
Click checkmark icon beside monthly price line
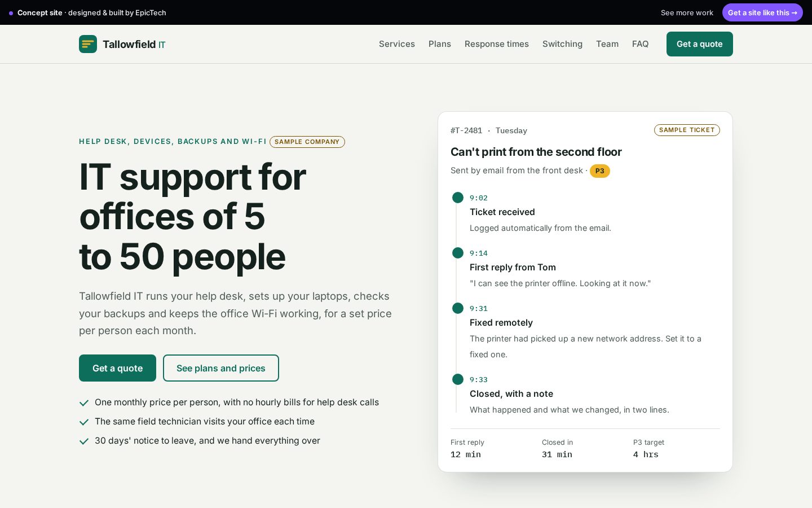84,403
